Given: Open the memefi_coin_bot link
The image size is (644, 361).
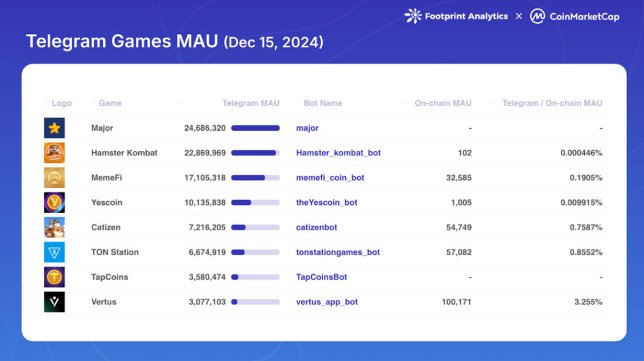Looking at the screenshot, I should coord(330,178).
